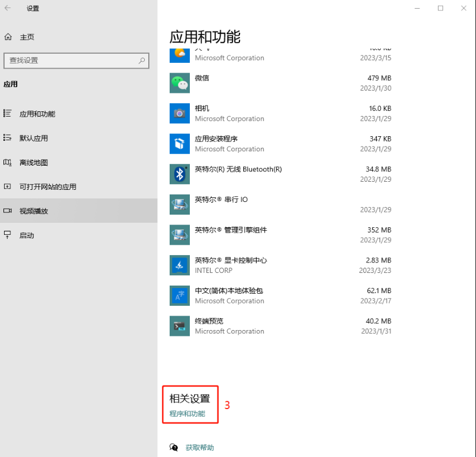Click the magnifier icon in search box
The height and width of the screenshot is (457, 476).
[x=141, y=61]
